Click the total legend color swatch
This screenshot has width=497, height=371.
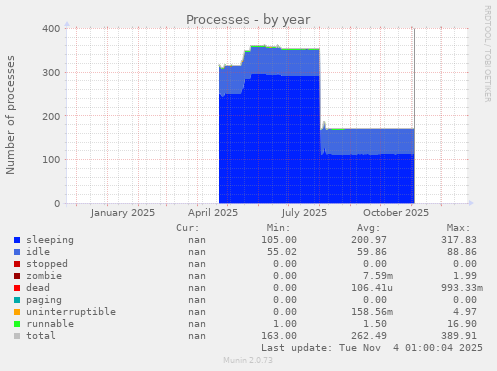17,336
